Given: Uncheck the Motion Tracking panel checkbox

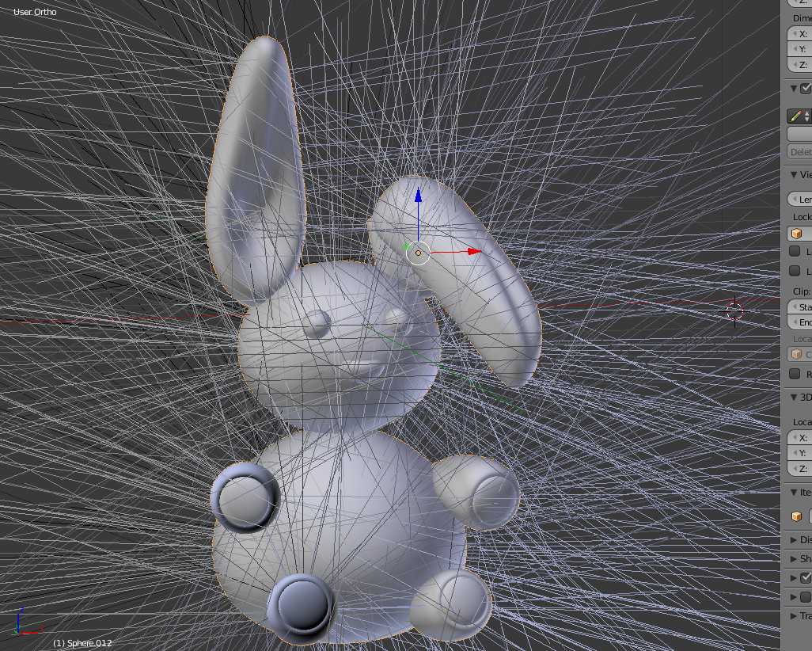Looking at the screenshot, I should pos(806,577).
